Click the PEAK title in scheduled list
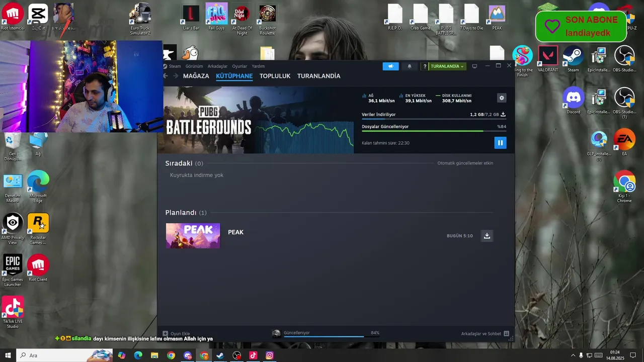The height and width of the screenshot is (362, 644). click(x=236, y=232)
